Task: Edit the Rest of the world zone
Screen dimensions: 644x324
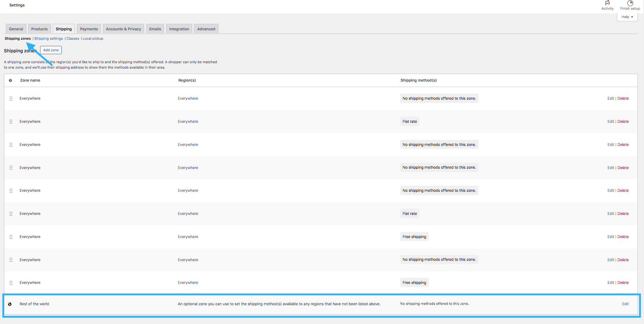Action: click(625, 304)
